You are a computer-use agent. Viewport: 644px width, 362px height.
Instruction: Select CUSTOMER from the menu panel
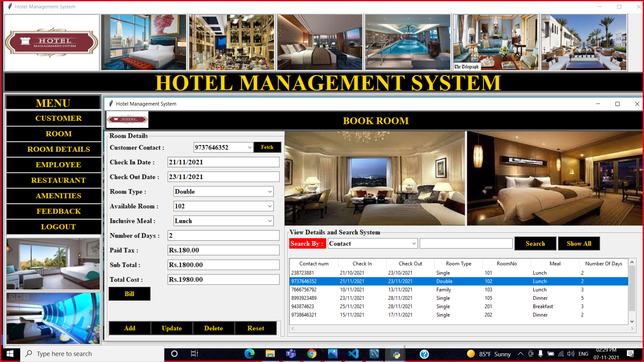click(x=58, y=118)
